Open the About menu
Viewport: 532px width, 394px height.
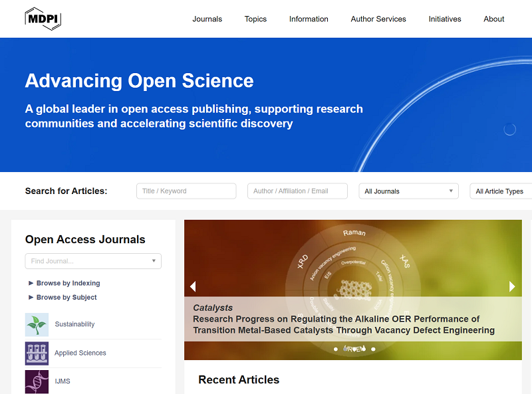[494, 19]
